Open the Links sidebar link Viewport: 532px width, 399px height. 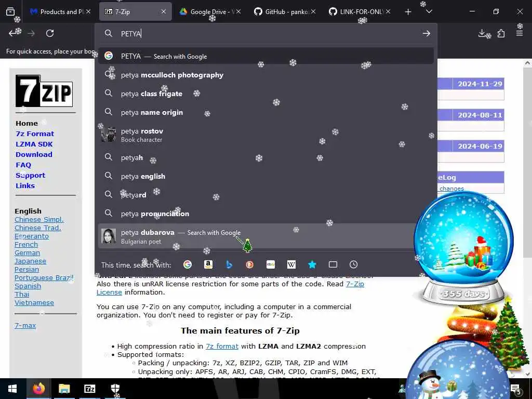25,185
